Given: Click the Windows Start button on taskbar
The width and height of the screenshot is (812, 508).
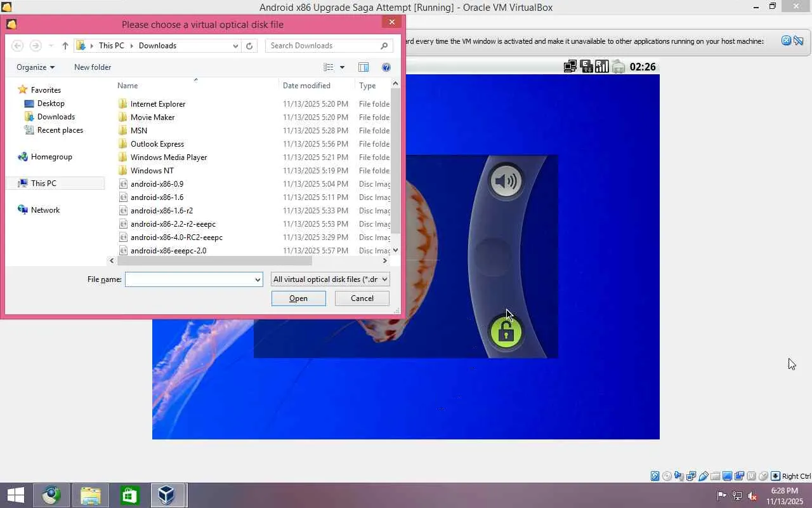Looking at the screenshot, I should [x=15, y=495].
